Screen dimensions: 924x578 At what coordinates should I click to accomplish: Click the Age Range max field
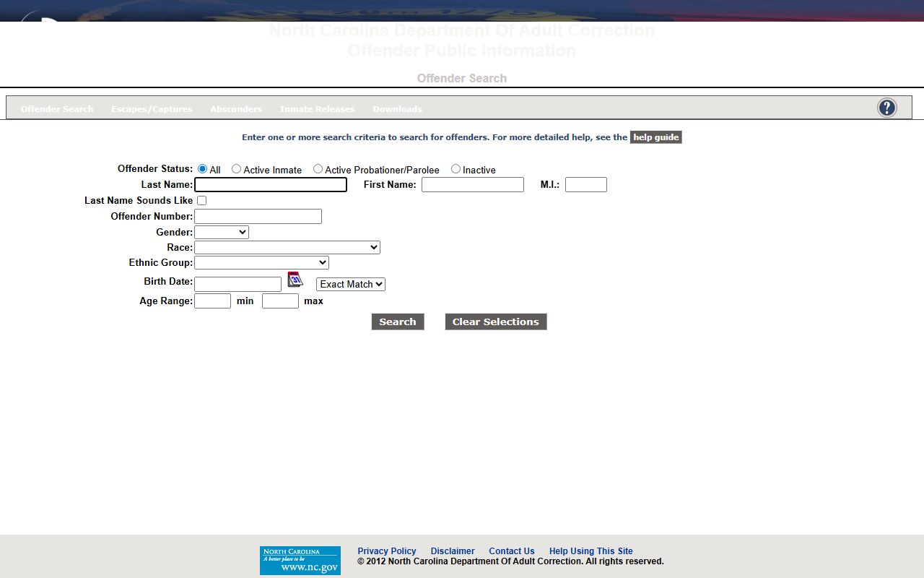coord(280,301)
